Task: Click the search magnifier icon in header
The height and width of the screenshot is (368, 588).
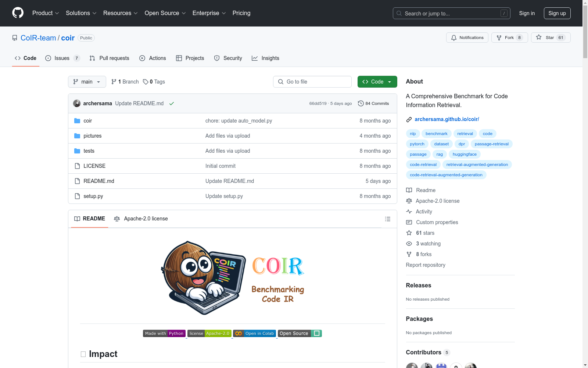Action: (399, 13)
